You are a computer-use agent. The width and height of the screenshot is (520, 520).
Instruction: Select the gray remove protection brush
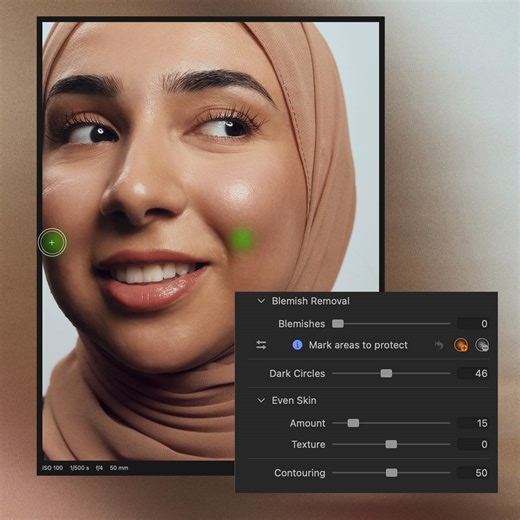tap(482, 345)
